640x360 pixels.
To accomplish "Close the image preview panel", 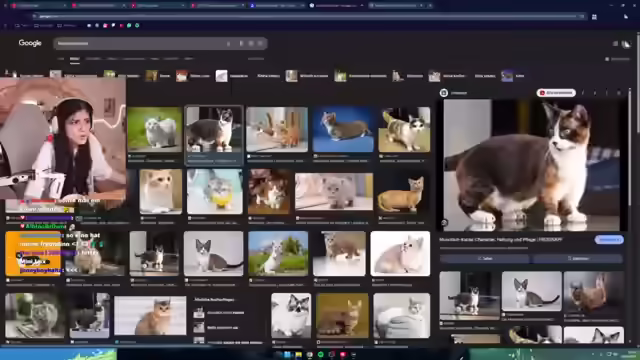I will tap(619, 93).
